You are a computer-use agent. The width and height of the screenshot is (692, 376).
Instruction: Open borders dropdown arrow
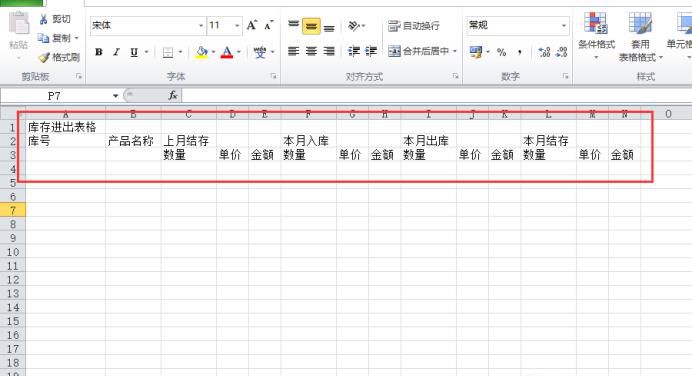180,52
